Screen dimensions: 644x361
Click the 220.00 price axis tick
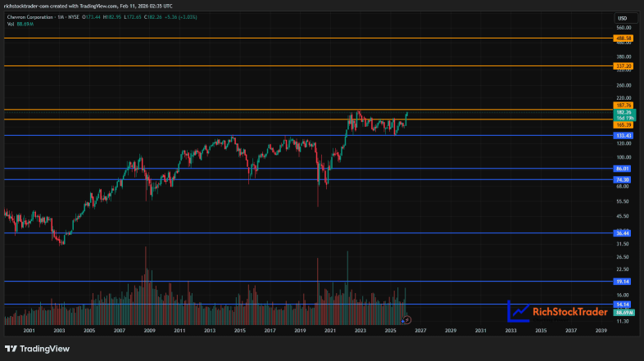(x=623, y=98)
